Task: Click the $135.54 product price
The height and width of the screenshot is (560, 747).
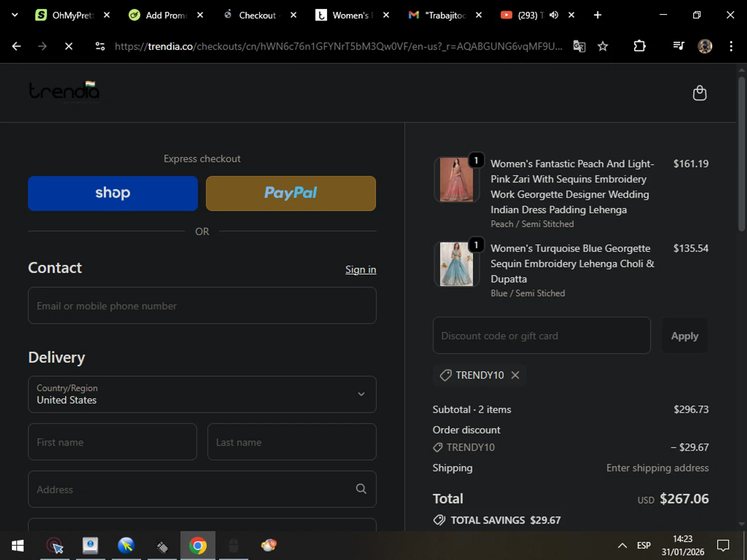Action: coord(691,248)
